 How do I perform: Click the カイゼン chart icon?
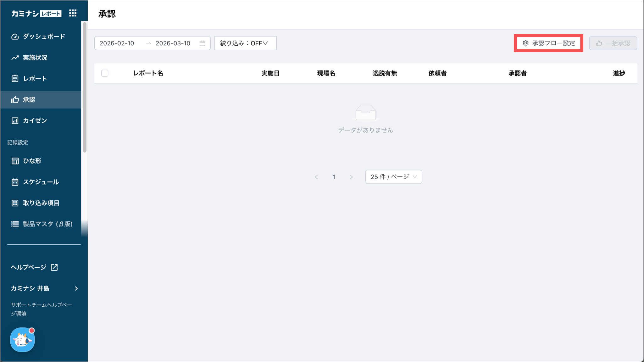click(x=15, y=121)
